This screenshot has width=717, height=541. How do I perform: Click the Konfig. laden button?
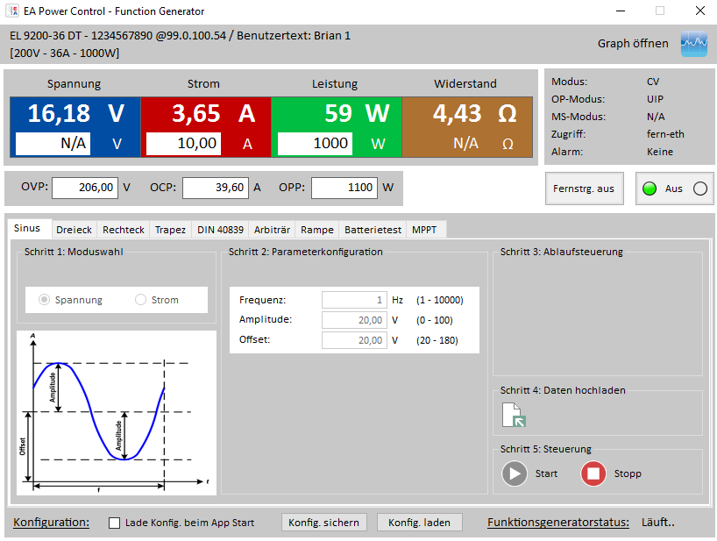pos(420,523)
